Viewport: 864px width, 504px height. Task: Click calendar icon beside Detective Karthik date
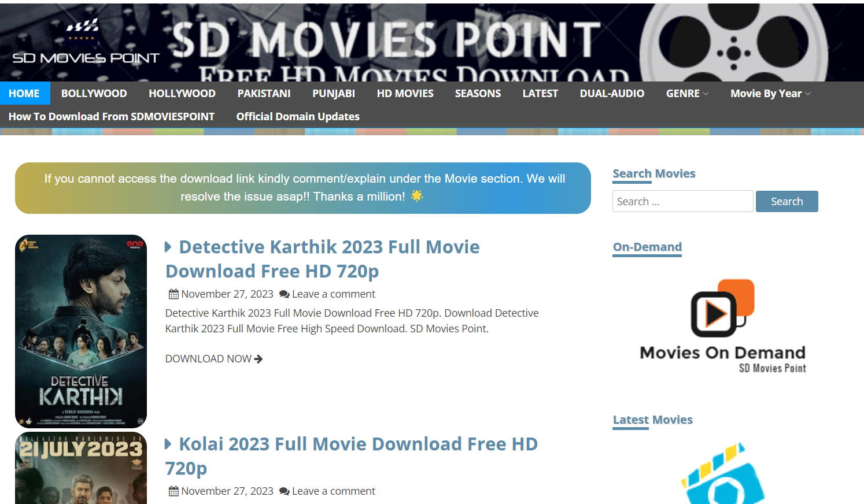tap(173, 294)
